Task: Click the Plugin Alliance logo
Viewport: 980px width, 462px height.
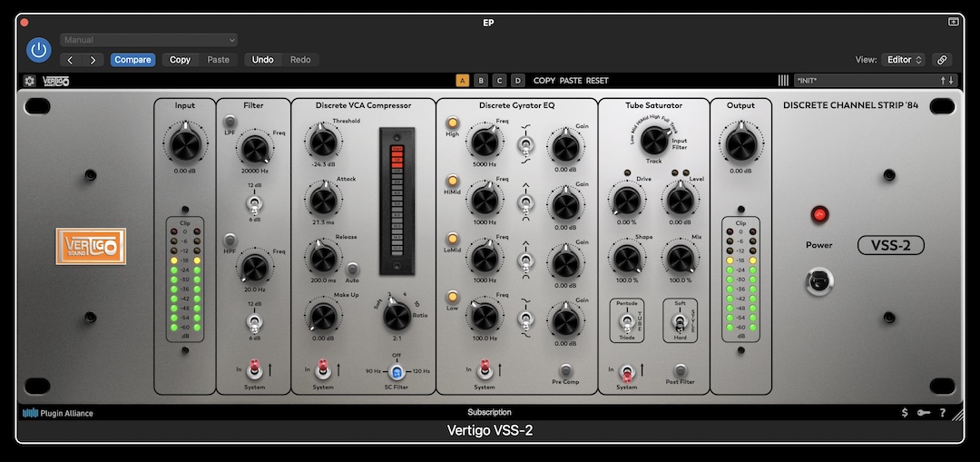Action: (x=57, y=413)
